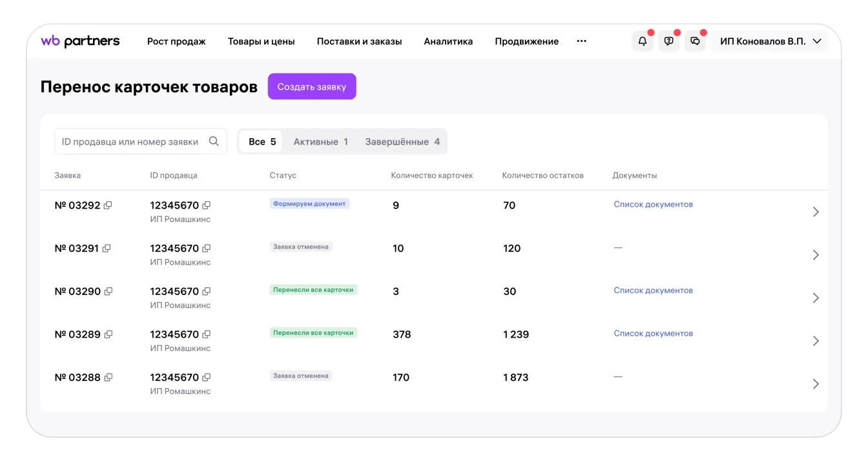
Task: Click Создать заявку button
Action: [312, 87]
